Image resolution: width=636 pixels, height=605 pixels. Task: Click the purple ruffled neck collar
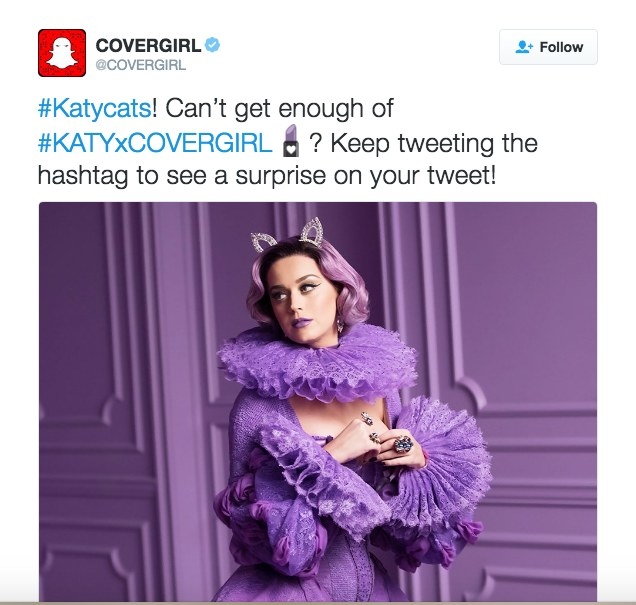318,363
